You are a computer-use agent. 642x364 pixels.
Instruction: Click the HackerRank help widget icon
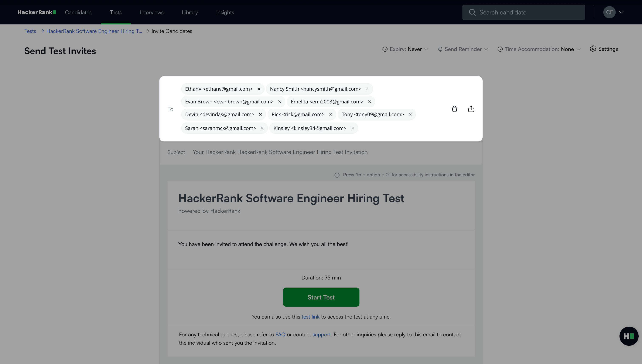point(628,336)
